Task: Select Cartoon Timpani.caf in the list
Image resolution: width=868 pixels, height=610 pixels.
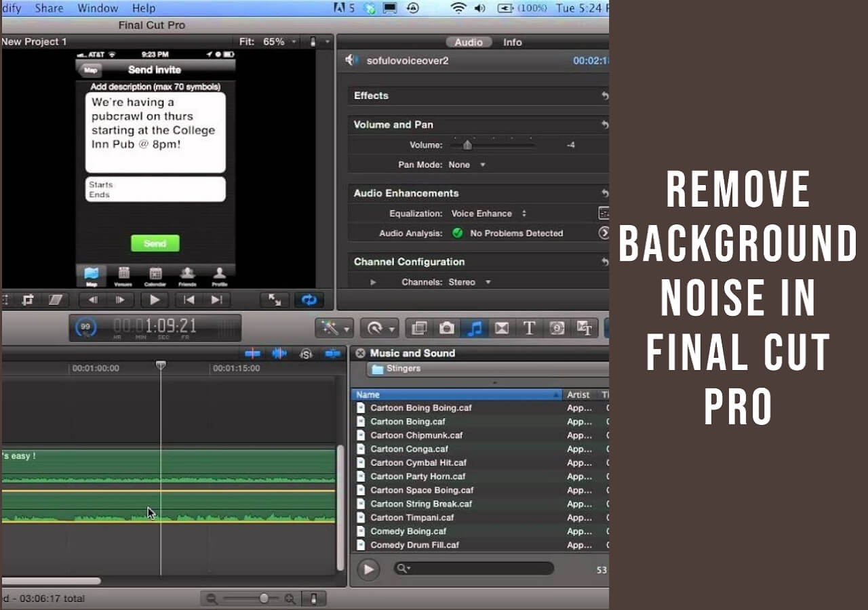Action: click(x=412, y=518)
